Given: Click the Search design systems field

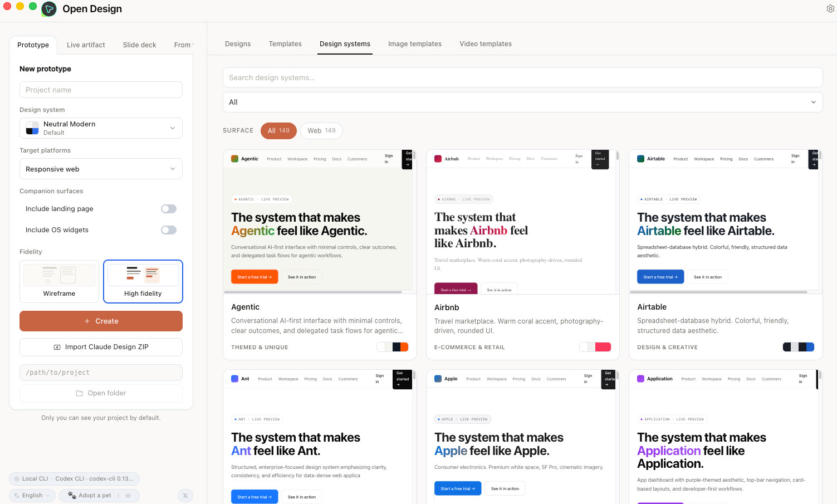Looking at the screenshot, I should [522, 77].
